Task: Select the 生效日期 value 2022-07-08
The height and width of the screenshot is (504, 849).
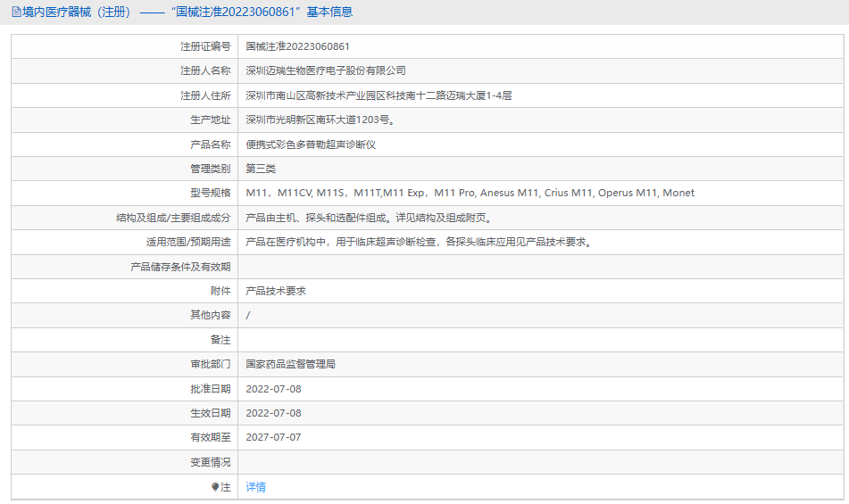Action: point(273,413)
